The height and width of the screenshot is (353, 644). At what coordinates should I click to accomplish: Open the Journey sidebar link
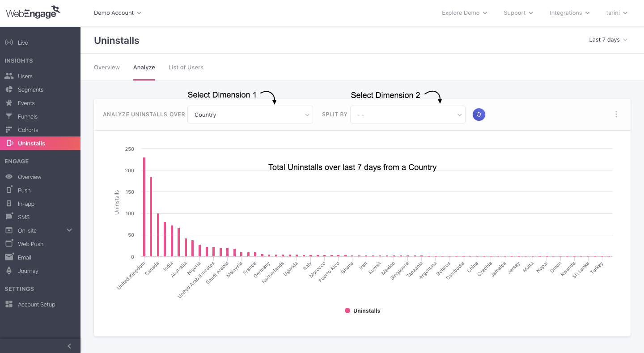28,271
